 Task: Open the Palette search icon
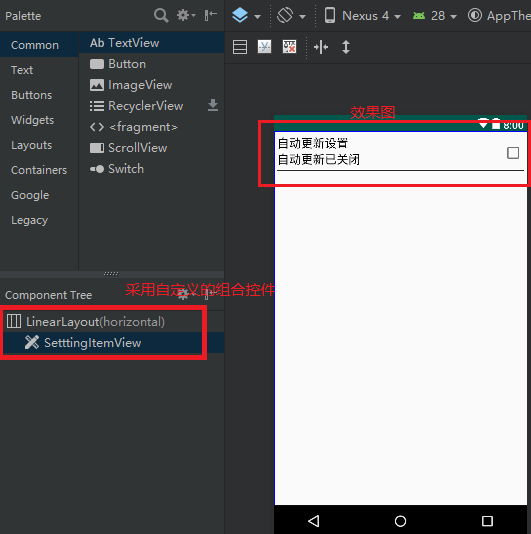[x=161, y=16]
